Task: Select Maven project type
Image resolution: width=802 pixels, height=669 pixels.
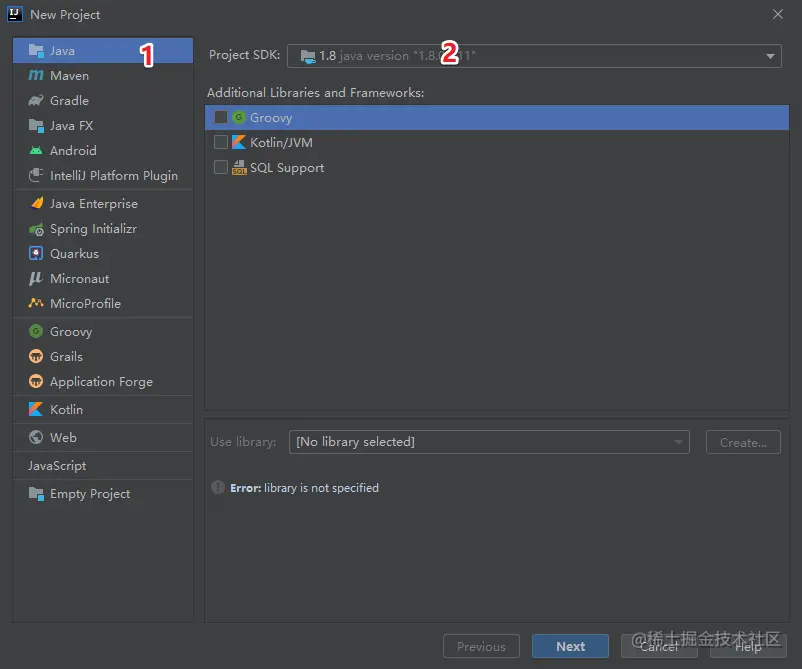Action: coord(103,76)
